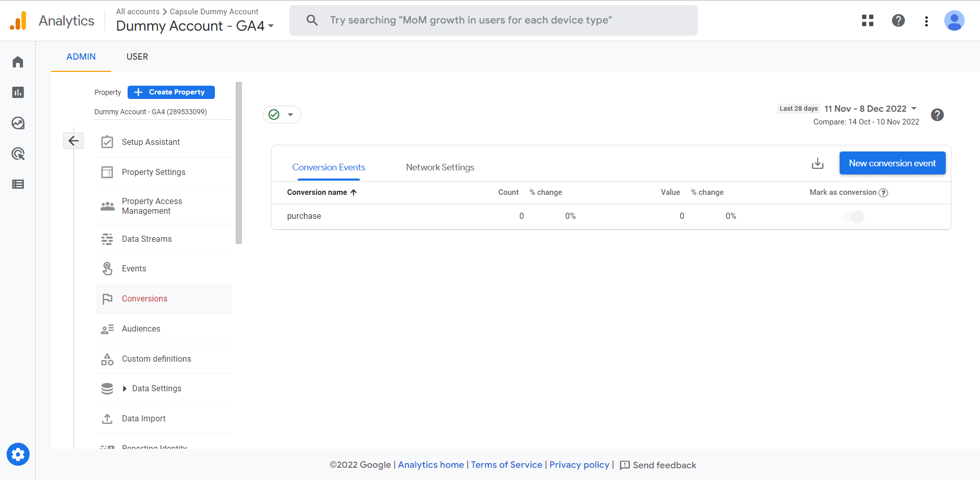The image size is (980, 480).
Task: Click Property Settings layout icon
Action: [x=107, y=172]
